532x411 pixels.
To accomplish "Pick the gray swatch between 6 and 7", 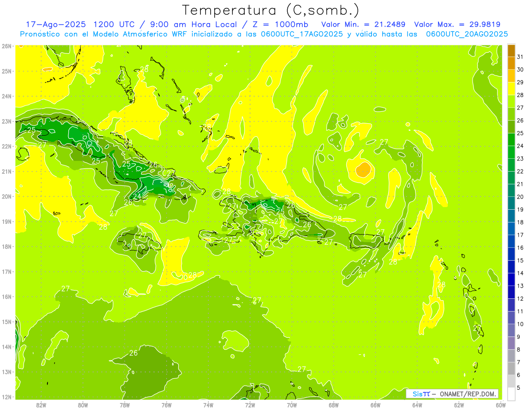I will pyautogui.click(x=511, y=368).
